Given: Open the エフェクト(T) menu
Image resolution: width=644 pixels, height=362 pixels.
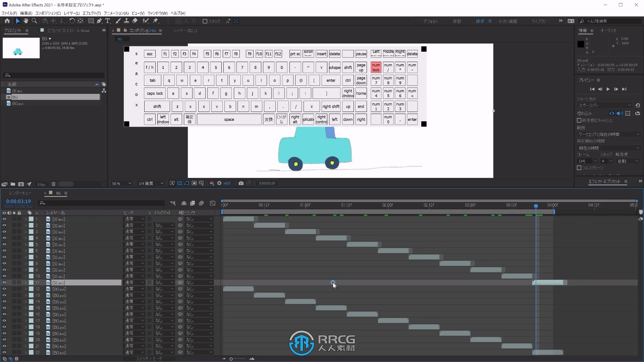Looking at the screenshot, I should pyautogui.click(x=92, y=13).
